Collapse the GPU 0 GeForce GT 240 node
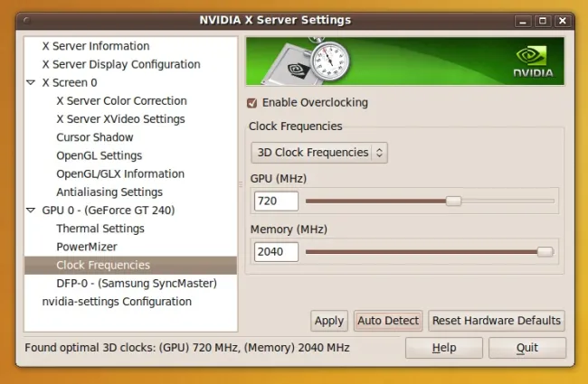The image size is (588, 384). pyautogui.click(x=31, y=211)
